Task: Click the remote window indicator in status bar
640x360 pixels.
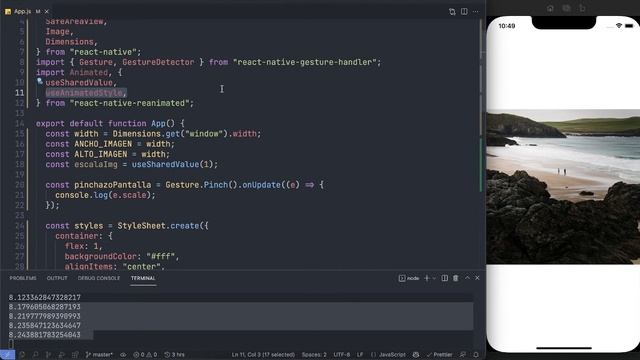Action: 7,355
